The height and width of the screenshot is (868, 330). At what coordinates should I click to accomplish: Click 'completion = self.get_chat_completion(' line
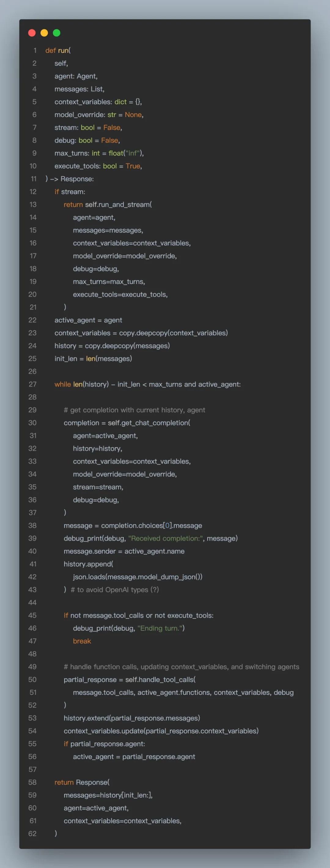click(x=127, y=423)
